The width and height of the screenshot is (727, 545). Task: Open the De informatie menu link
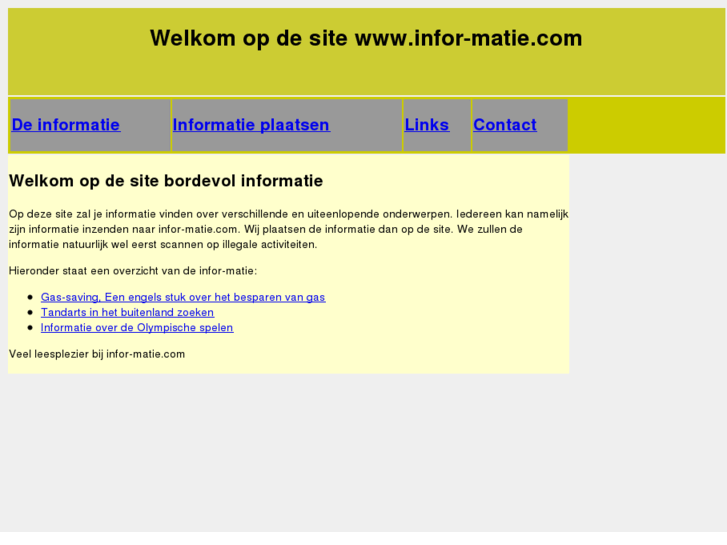point(66,125)
